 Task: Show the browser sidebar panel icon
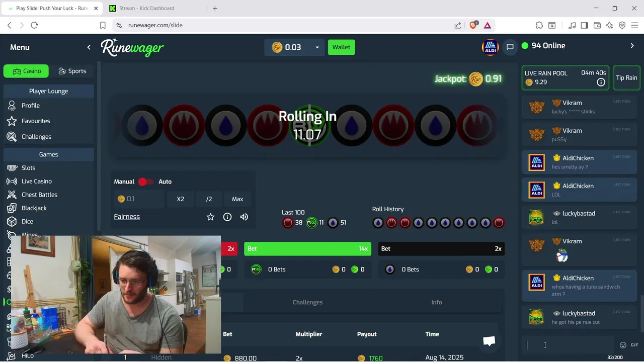[x=584, y=25]
